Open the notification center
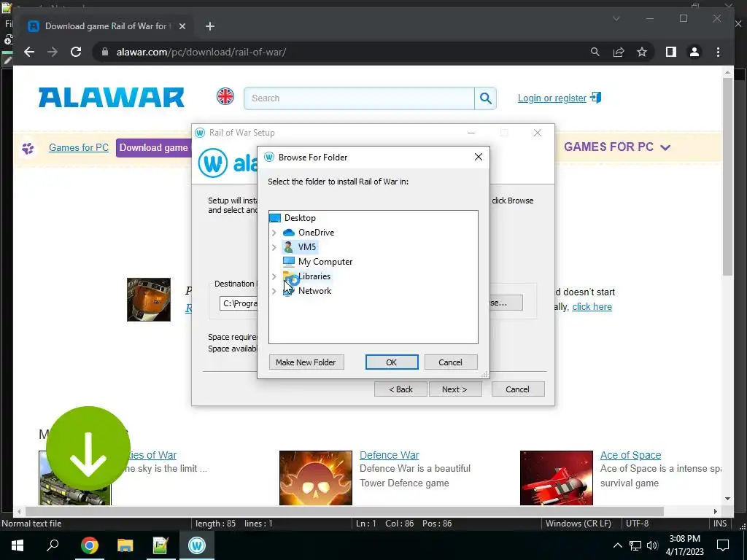The width and height of the screenshot is (747, 560). point(723,545)
